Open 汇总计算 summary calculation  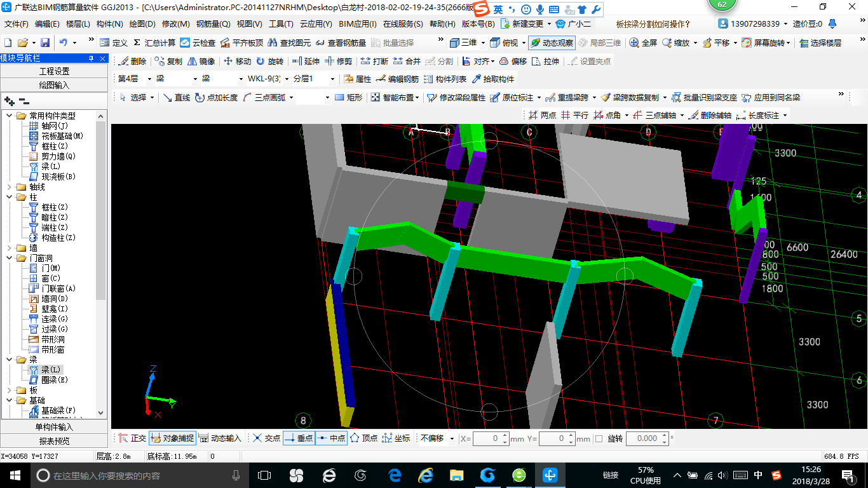(154, 43)
